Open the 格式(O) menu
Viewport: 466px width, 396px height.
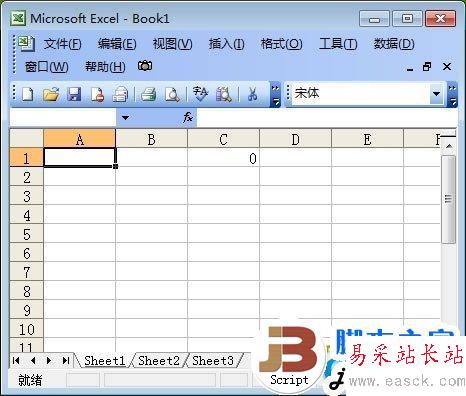pyautogui.click(x=282, y=44)
